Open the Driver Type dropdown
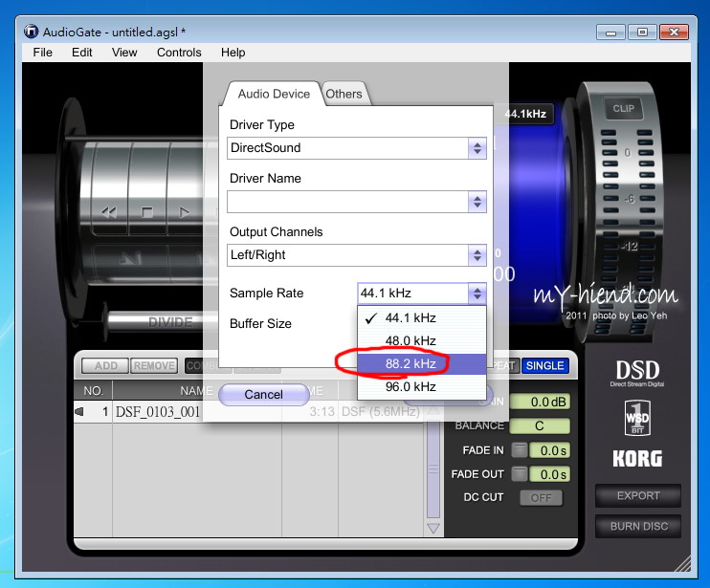This screenshot has height=588, width=710. point(357,148)
